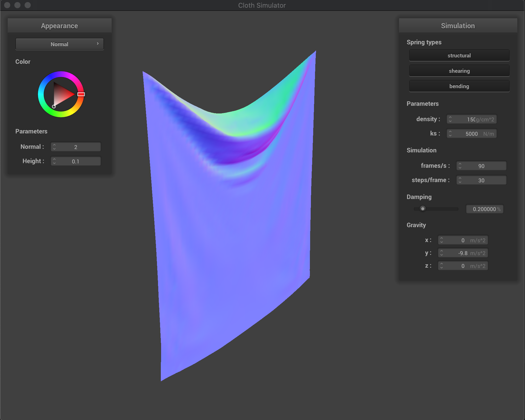Click the stepper arrows on the density field
Screen dimensions: 525x420
click(450, 119)
